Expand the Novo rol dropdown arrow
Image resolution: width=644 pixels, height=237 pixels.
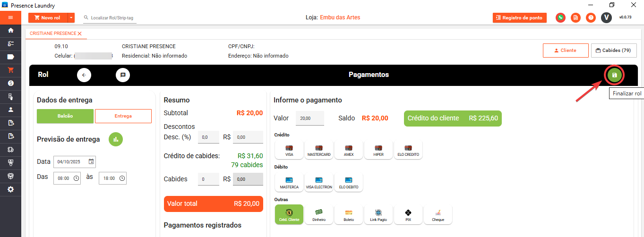[x=71, y=18]
